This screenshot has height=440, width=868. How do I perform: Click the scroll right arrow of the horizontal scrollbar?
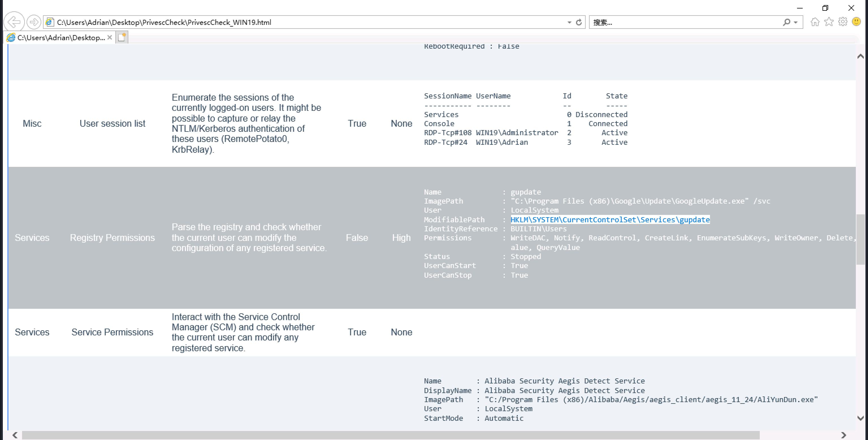coord(843,435)
